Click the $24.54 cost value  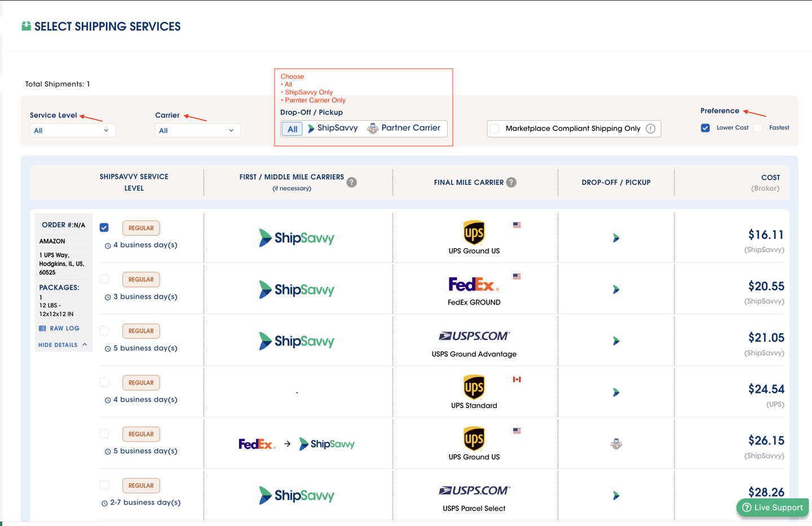click(x=766, y=389)
